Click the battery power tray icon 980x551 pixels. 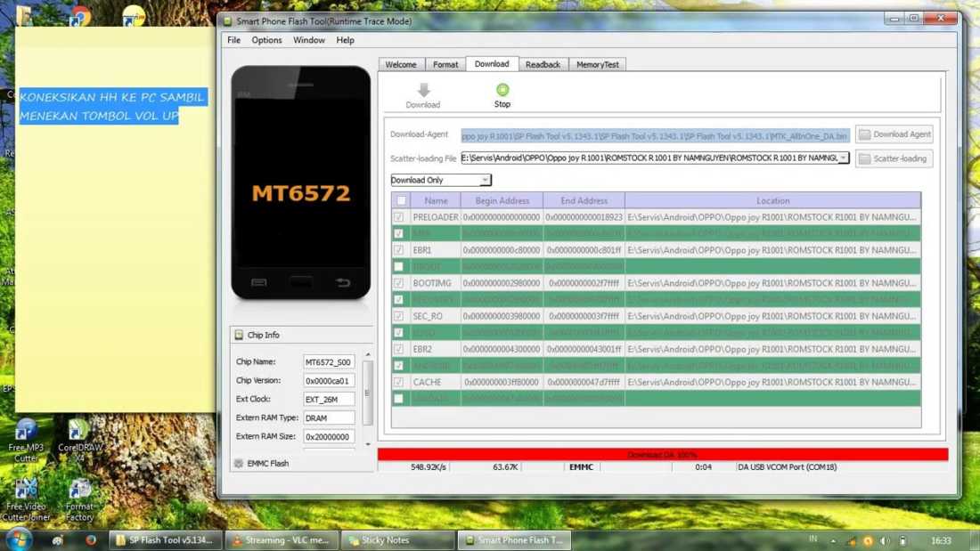(902, 541)
